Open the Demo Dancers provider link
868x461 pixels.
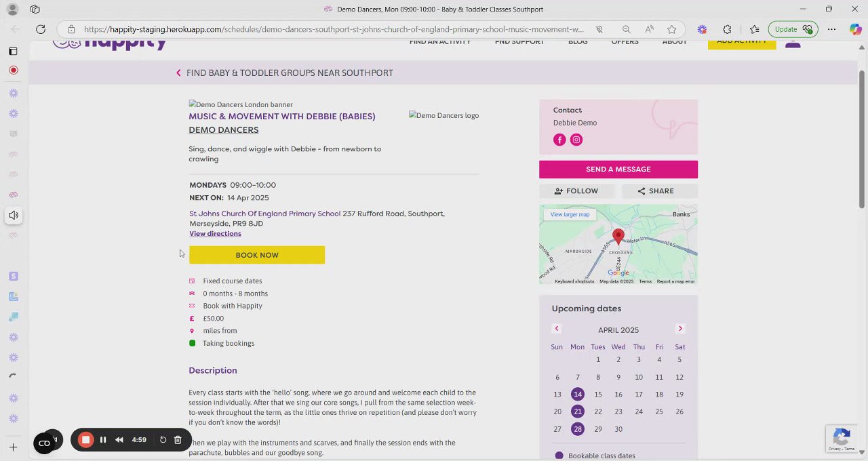coord(223,130)
